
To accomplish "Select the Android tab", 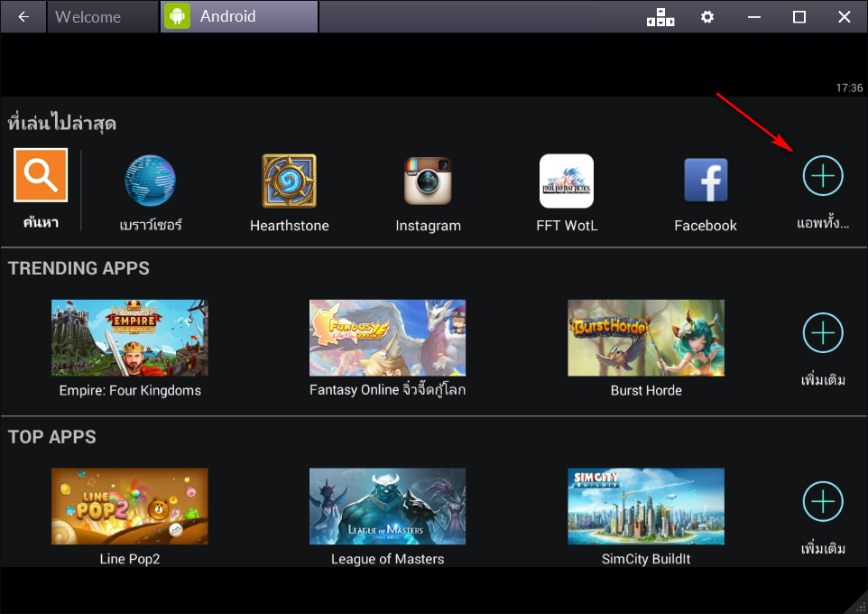I will click(x=239, y=16).
